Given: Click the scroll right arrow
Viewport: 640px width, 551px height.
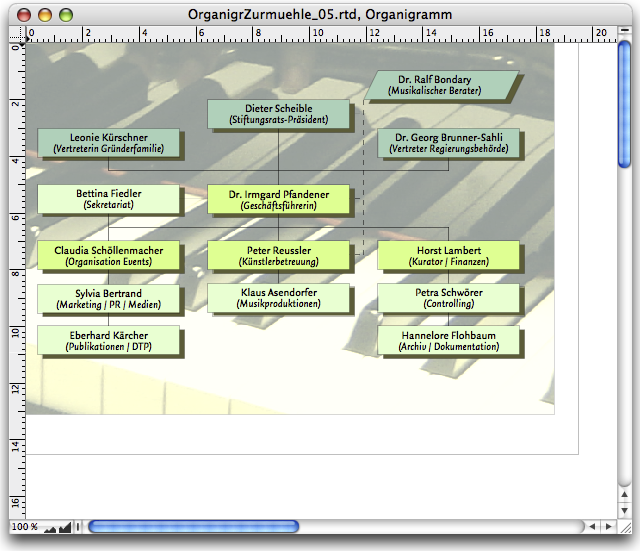Looking at the screenshot, I should click(x=609, y=526).
